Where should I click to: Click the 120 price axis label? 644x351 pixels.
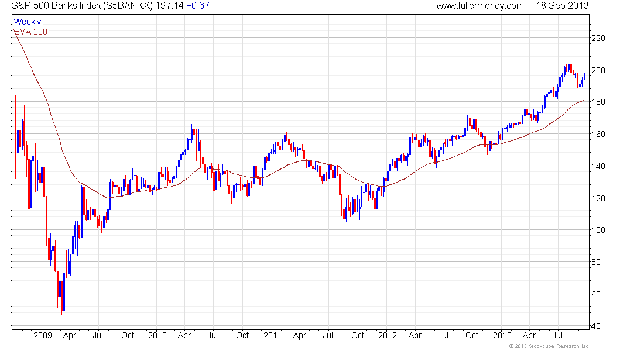[598, 198]
